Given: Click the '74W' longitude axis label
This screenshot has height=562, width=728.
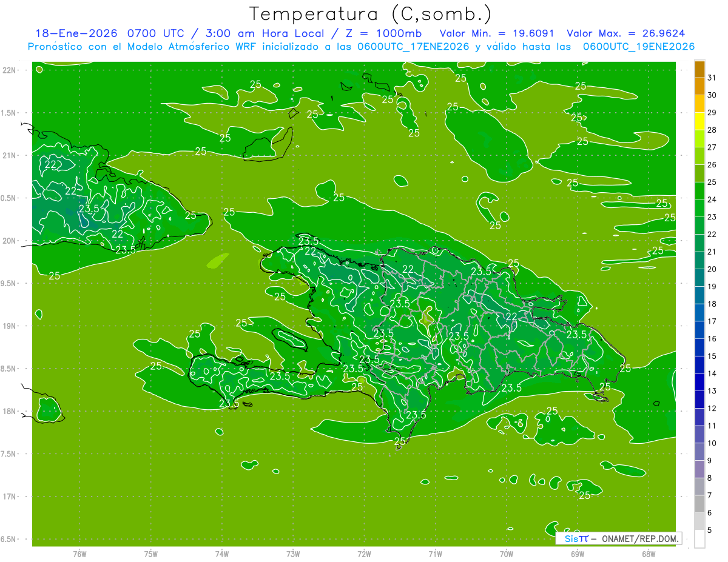Looking at the screenshot, I should point(222,554).
